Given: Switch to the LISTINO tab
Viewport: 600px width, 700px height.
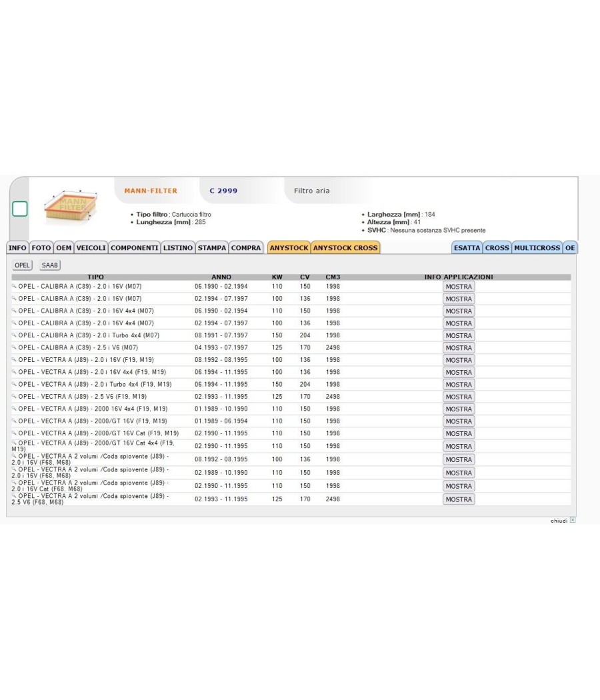Looking at the screenshot, I should point(178,248).
